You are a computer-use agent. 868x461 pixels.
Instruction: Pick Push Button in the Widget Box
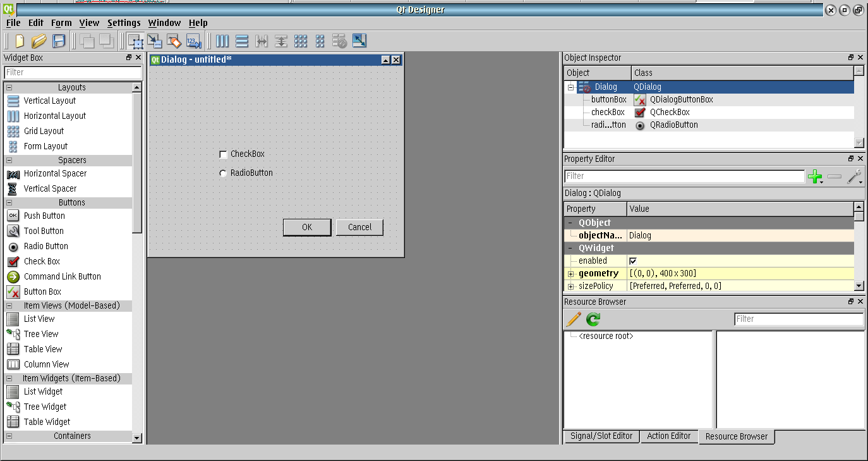[x=44, y=216]
